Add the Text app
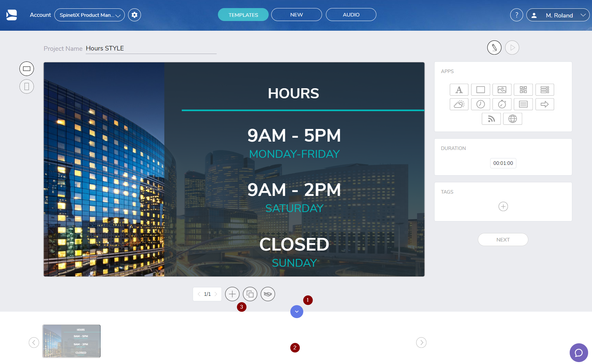 click(x=459, y=90)
